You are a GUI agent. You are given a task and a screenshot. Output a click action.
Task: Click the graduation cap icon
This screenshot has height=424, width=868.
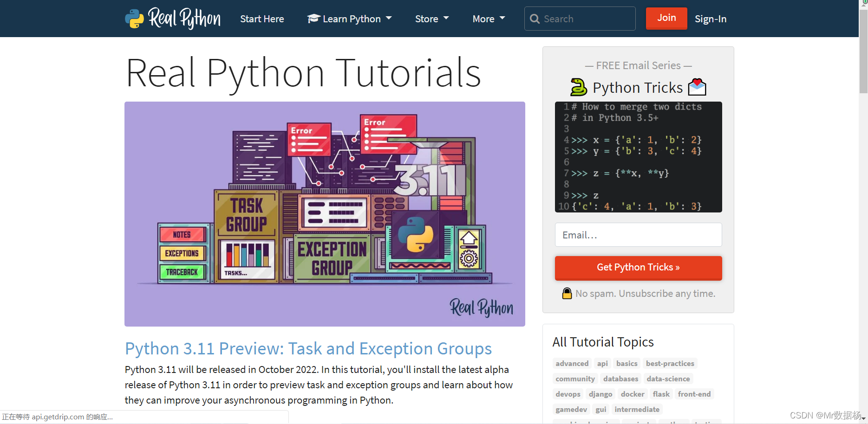pyautogui.click(x=313, y=19)
